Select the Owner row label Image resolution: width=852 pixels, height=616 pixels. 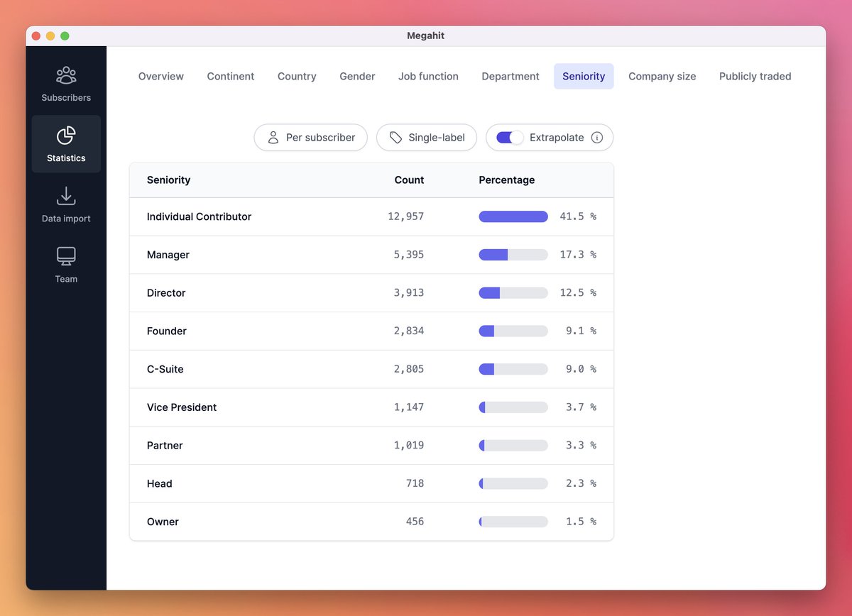click(163, 522)
